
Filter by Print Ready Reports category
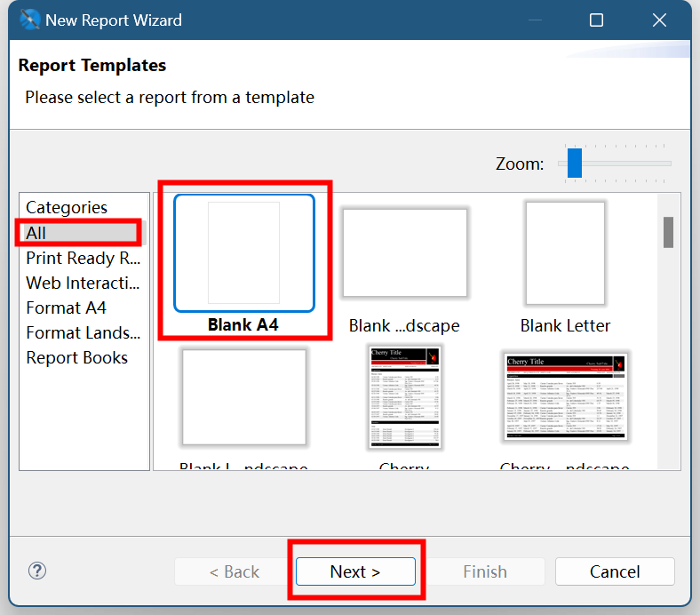pos(83,258)
